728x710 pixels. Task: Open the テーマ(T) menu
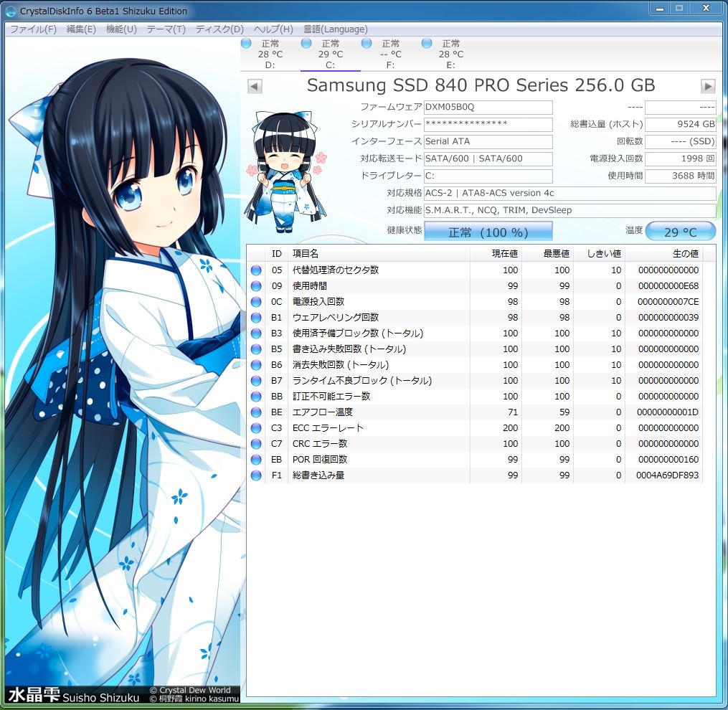(166, 29)
